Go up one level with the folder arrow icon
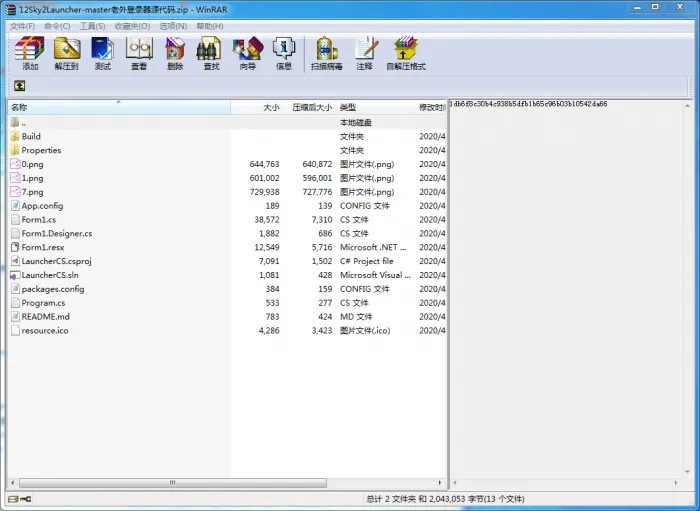Image resolution: width=700 pixels, height=511 pixels. point(19,85)
